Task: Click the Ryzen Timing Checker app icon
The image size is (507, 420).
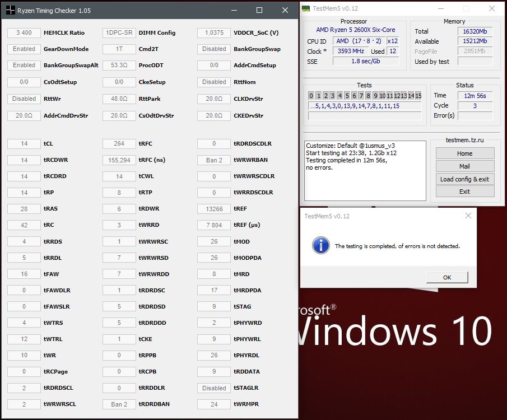Action: click(x=10, y=10)
